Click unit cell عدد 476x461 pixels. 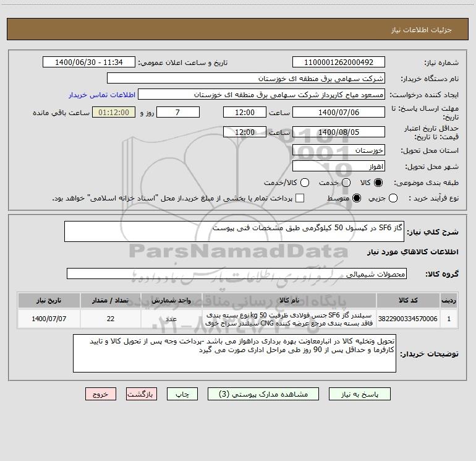tap(171, 319)
